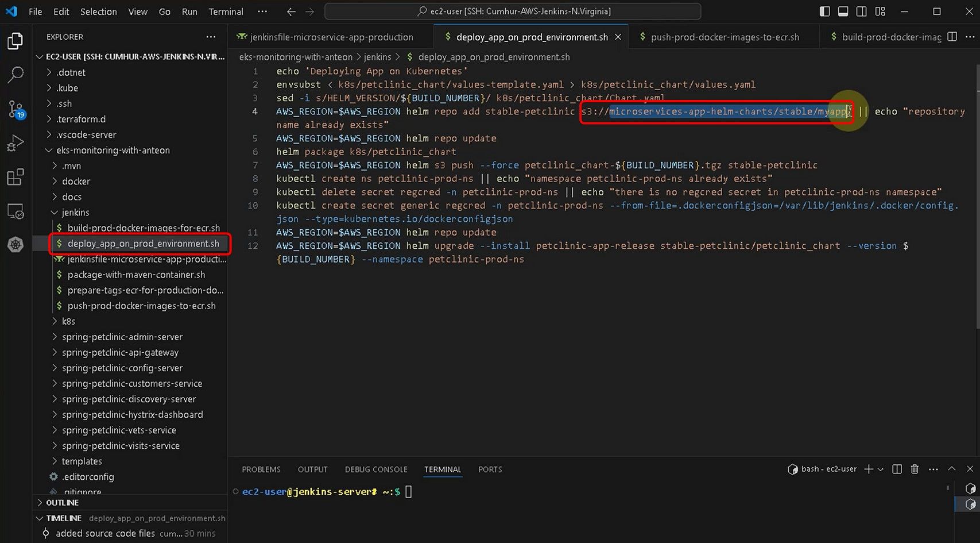Switch to the PROBLEMS panel tab
This screenshot has width=980, height=543.
[x=261, y=469]
